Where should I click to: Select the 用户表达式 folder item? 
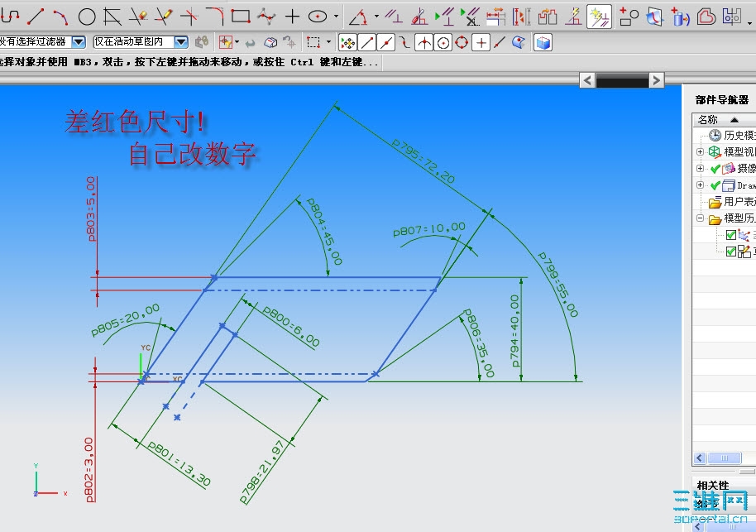[732, 202]
